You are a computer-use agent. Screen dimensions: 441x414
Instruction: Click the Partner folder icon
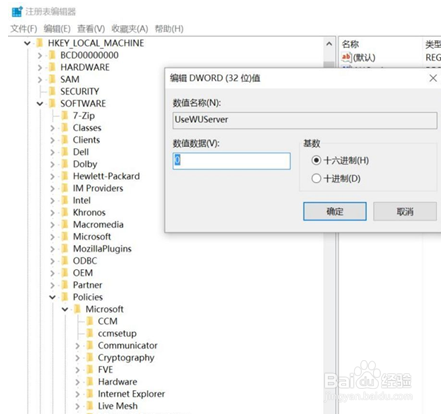click(65, 285)
